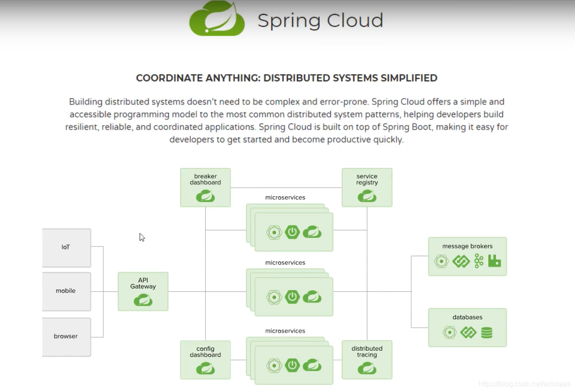Click the cloud leaf icon in bottom microservices box
This screenshot has width=575, height=392.
(312, 365)
